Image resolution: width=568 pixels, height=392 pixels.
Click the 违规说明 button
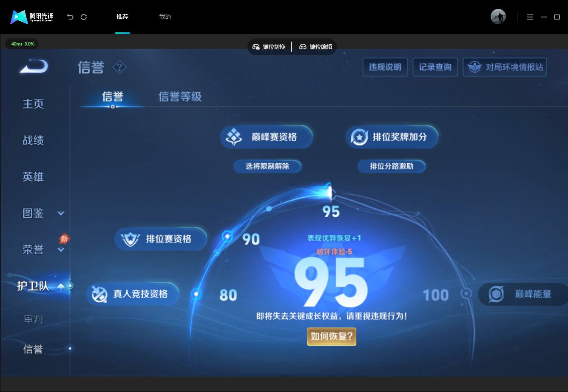pyautogui.click(x=385, y=67)
